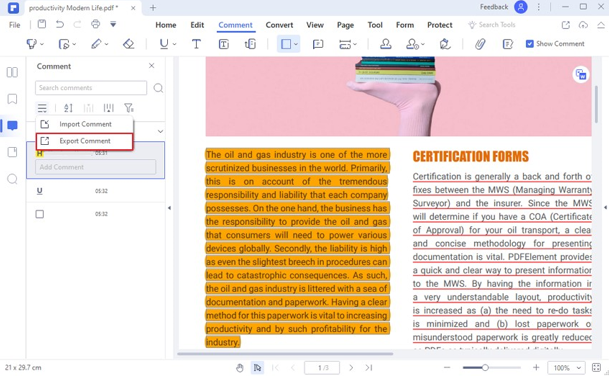Activate the Rectangle shape tool
Image resolution: width=609 pixels, height=377 pixels.
(x=286, y=44)
